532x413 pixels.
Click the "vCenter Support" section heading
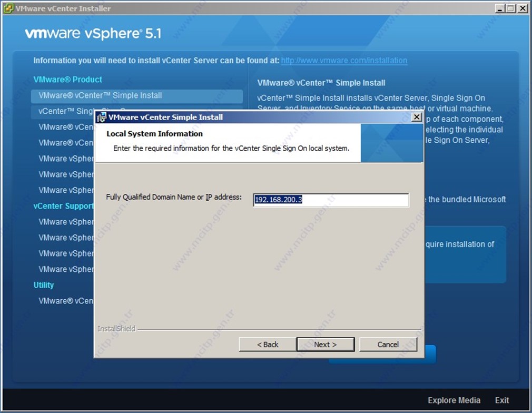click(x=63, y=206)
